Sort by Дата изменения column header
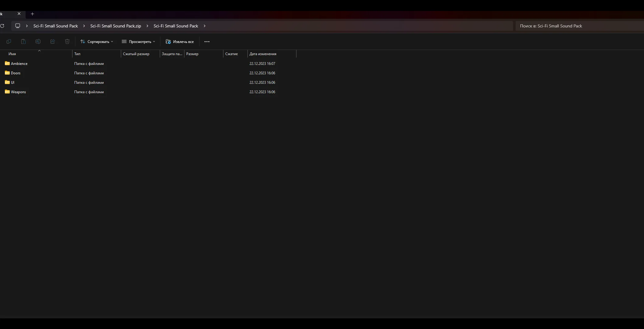This screenshot has height=329, width=644. point(263,54)
